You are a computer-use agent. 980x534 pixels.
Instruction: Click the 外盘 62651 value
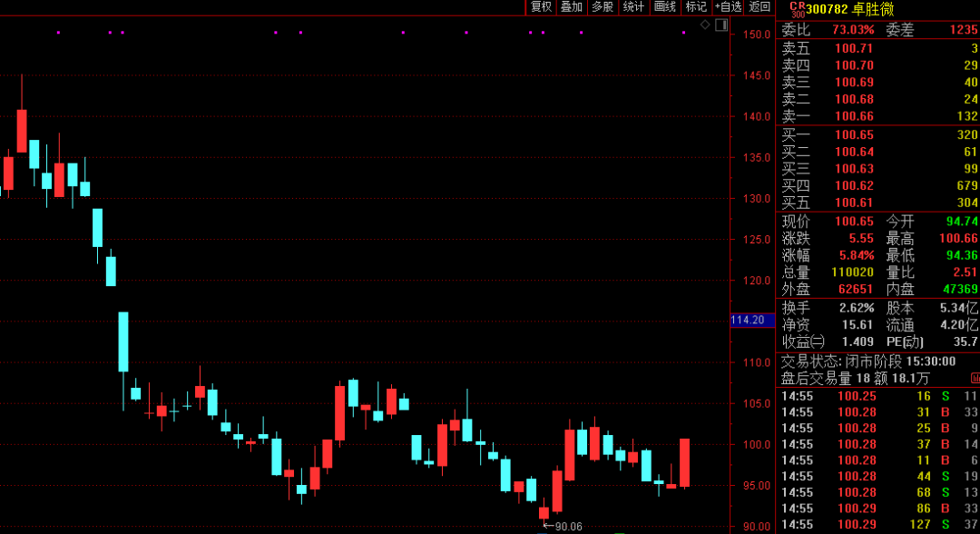(x=856, y=289)
